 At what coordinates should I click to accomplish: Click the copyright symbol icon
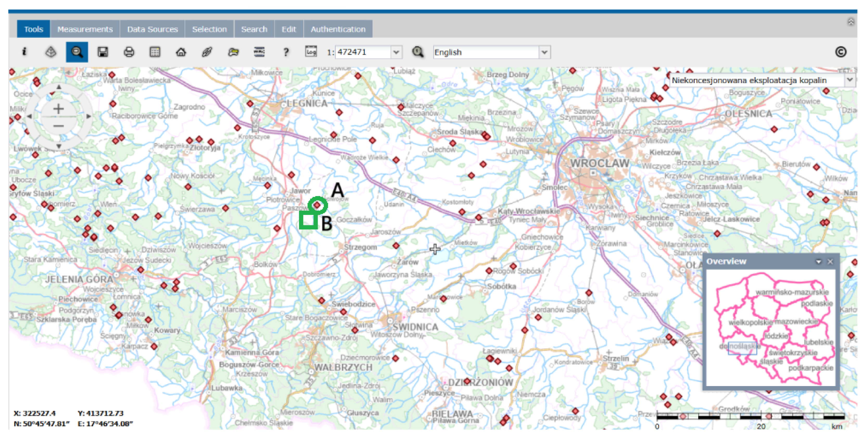840,52
